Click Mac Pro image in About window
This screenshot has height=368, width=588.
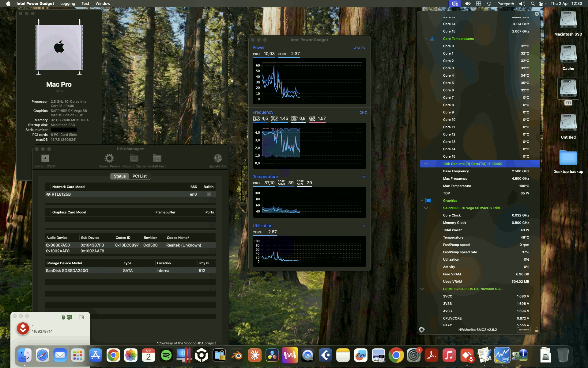click(59, 47)
